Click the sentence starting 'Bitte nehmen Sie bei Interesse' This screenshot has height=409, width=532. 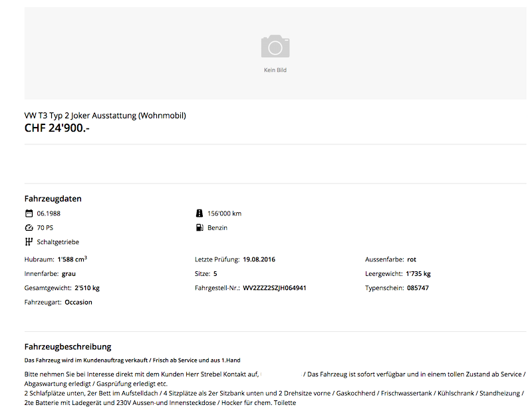pos(142,374)
